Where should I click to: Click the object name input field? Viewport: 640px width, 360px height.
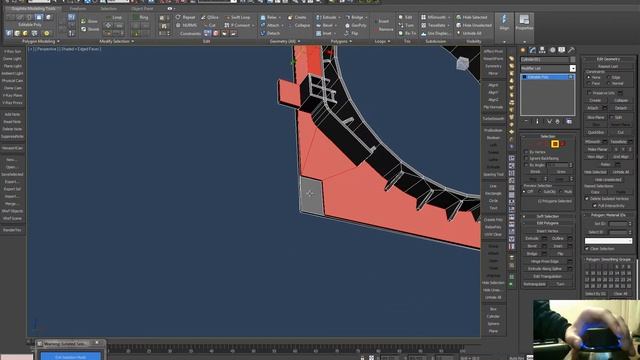pyautogui.click(x=544, y=60)
